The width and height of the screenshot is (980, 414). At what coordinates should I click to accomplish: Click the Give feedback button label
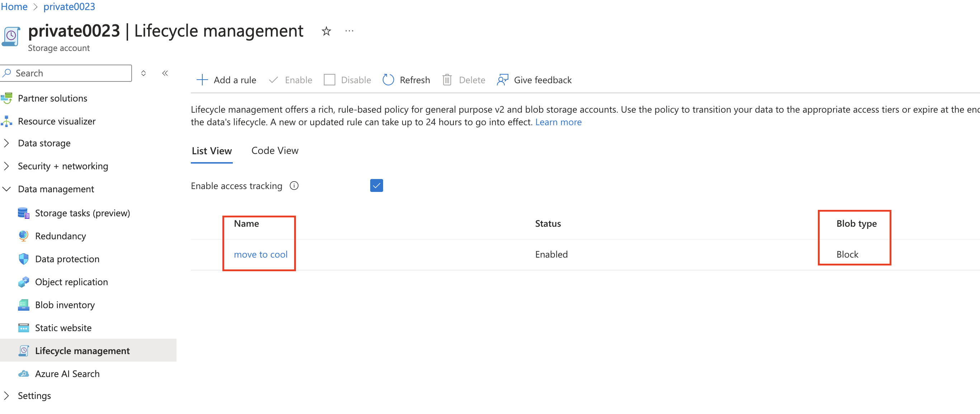coord(542,80)
